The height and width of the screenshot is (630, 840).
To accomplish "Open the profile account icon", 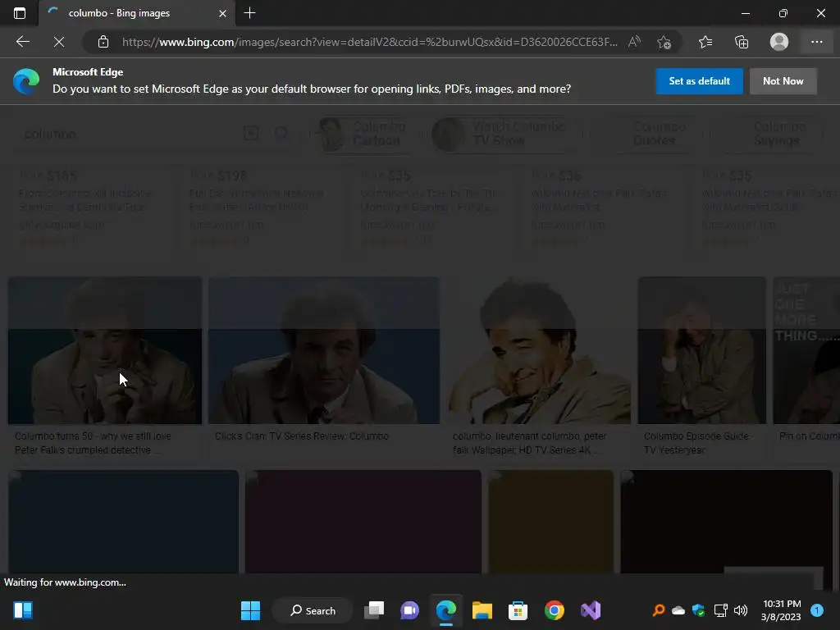I will pyautogui.click(x=779, y=42).
